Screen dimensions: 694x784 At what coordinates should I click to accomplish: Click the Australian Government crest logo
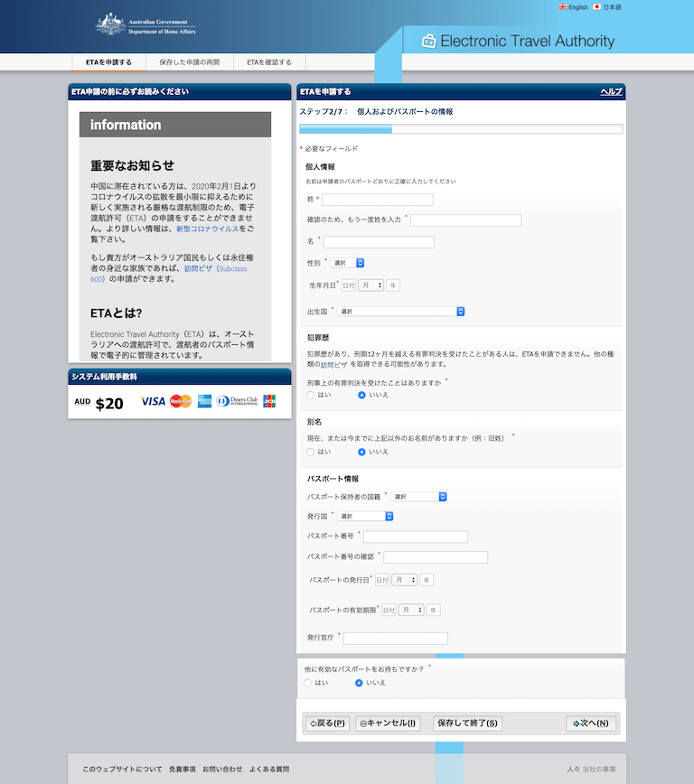pyautogui.click(x=110, y=24)
